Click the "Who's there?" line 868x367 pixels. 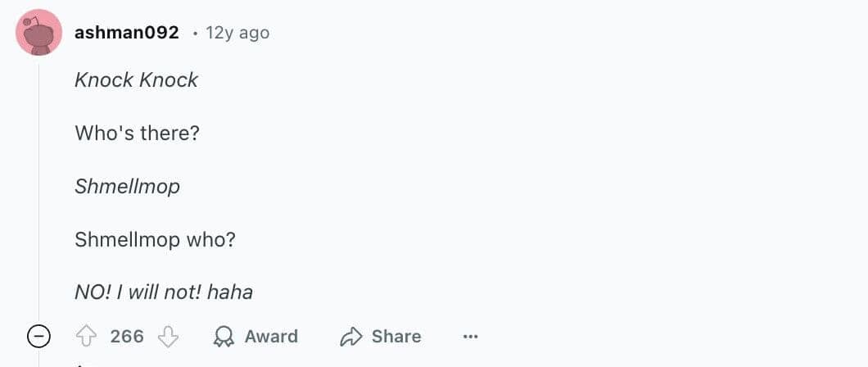pos(137,133)
